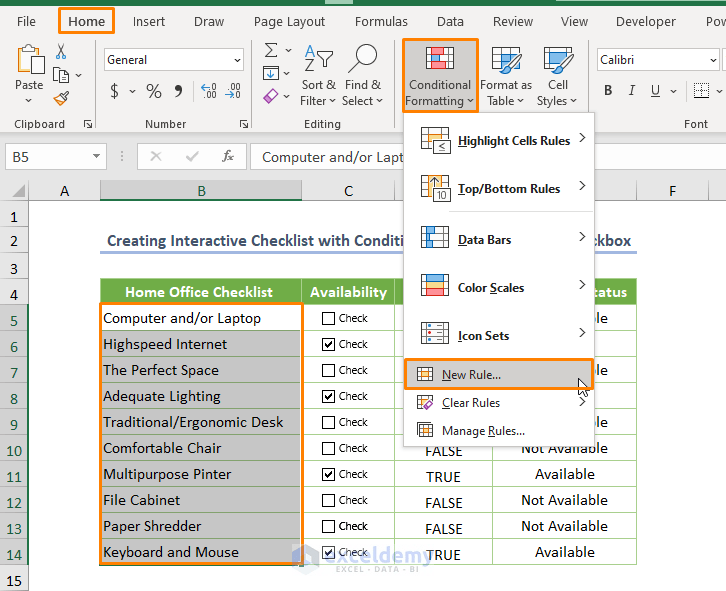Image resolution: width=726 pixels, height=591 pixels.
Task: Open the Clear Rules submenu
Action: pyautogui.click(x=499, y=402)
